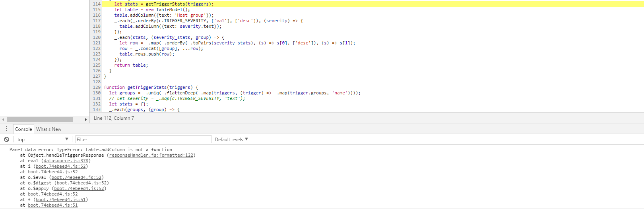Click code line 'return table;'
Viewport: 644px width, 209px height.
[x=131, y=65]
